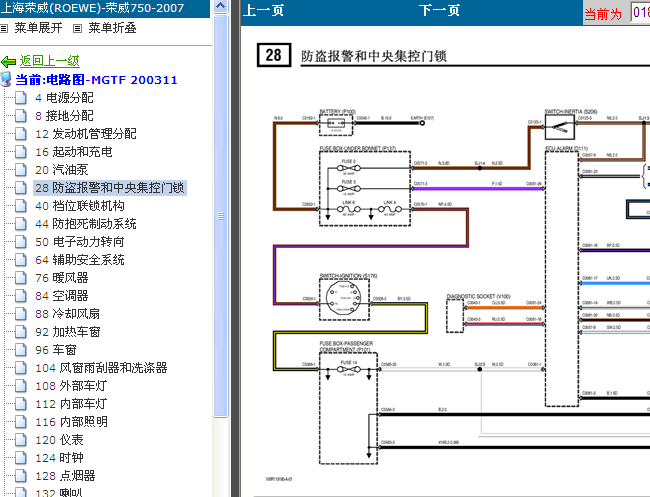Image resolution: width=650 pixels, height=497 pixels.
Task: Click document icon beside 20 汽油泵
Action: (21, 170)
